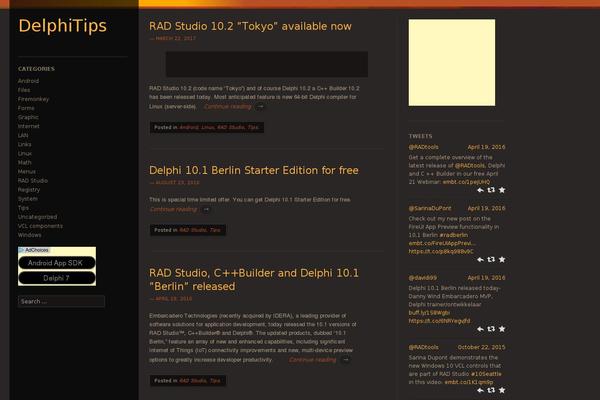Open the #radberlin hashtag link
600x400 pixels.
click(x=453, y=235)
